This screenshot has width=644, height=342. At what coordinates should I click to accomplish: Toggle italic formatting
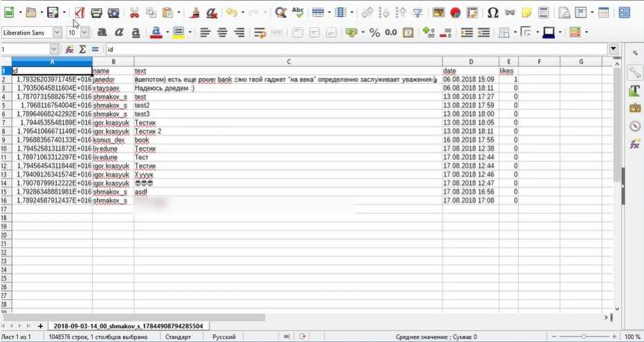pos(119,33)
